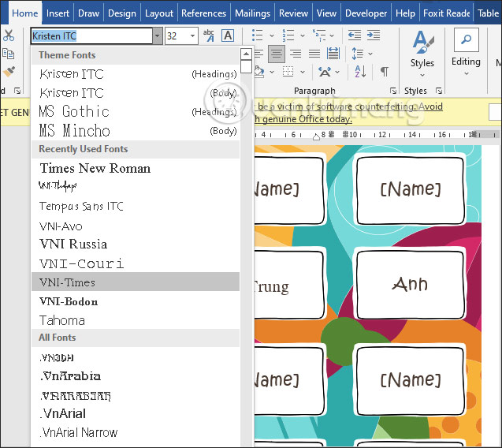Viewport: 502px width, 448px height.
Task: Click the Asian Layout icon
Action: 325,72
